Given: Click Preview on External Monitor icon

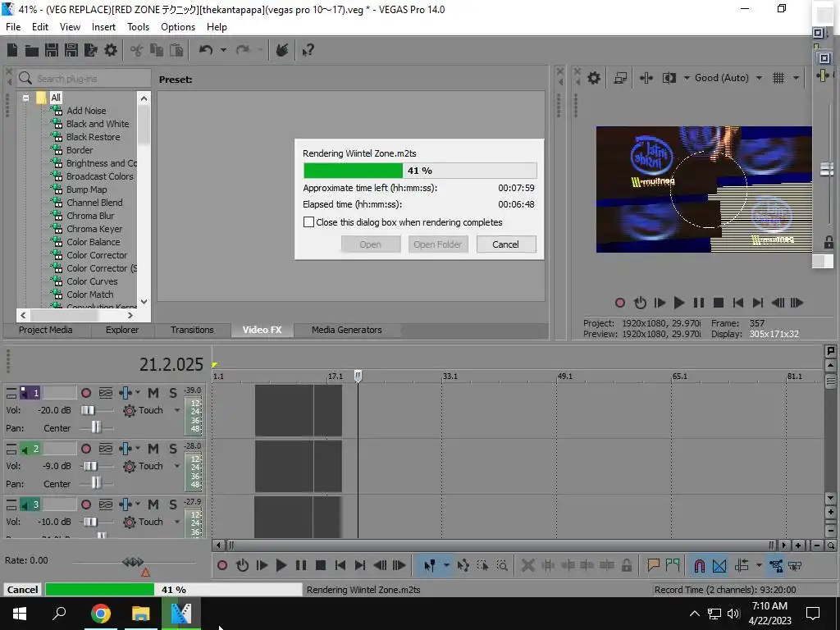Looking at the screenshot, I should pos(620,78).
